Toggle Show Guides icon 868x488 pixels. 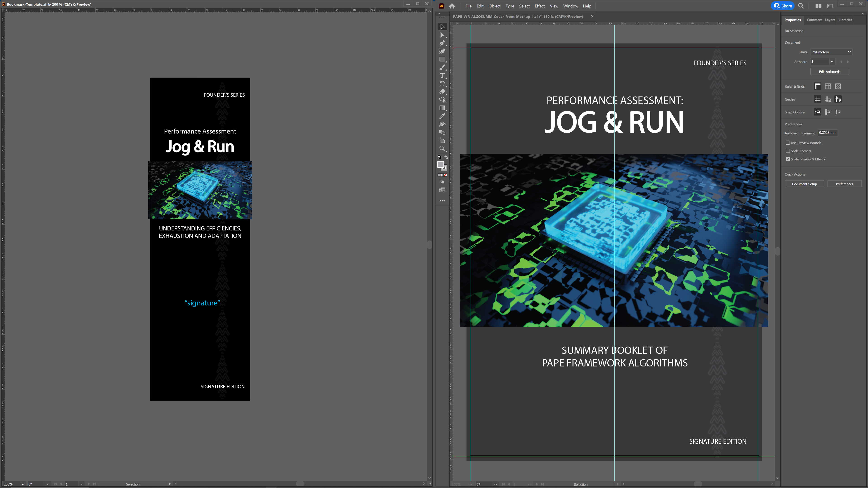817,99
